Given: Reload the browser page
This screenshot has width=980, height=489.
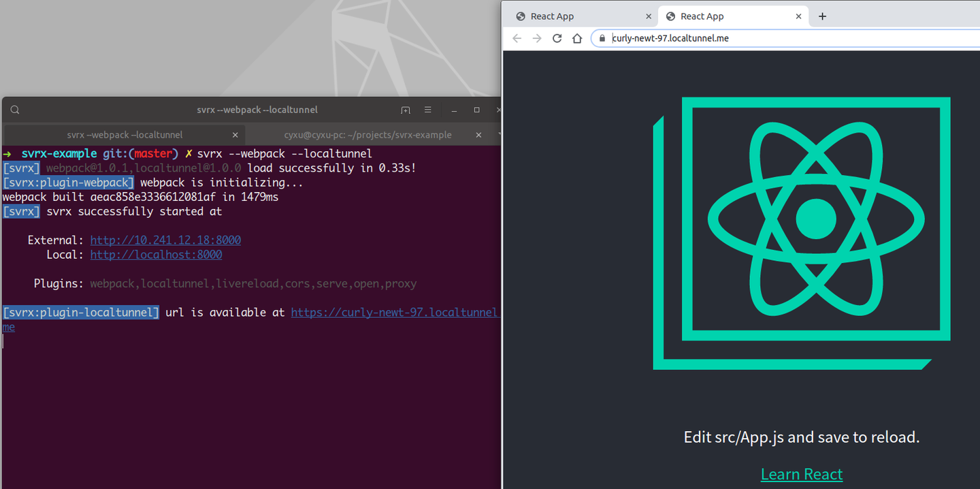Looking at the screenshot, I should pos(557,38).
